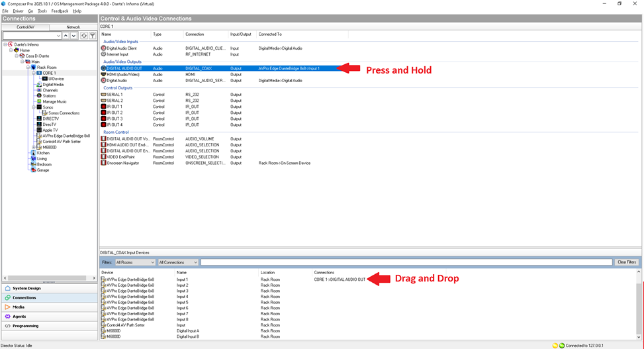This screenshot has width=644, height=349.
Task: Click the SERIAL 1 port icon
Action: pyautogui.click(x=104, y=95)
